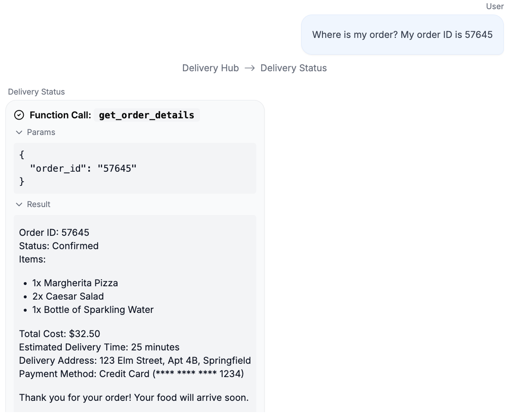
Task: Click the Delivery Status heading above the card
Action: (x=36, y=92)
